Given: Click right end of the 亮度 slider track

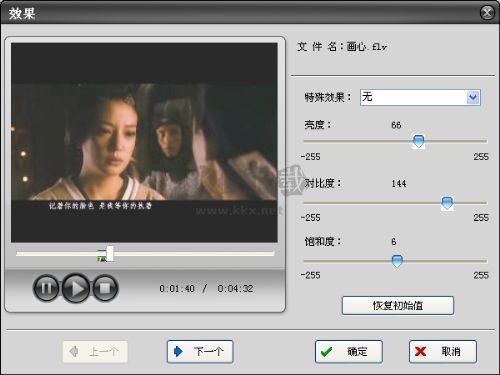Looking at the screenshot, I should pyautogui.click(x=485, y=141).
